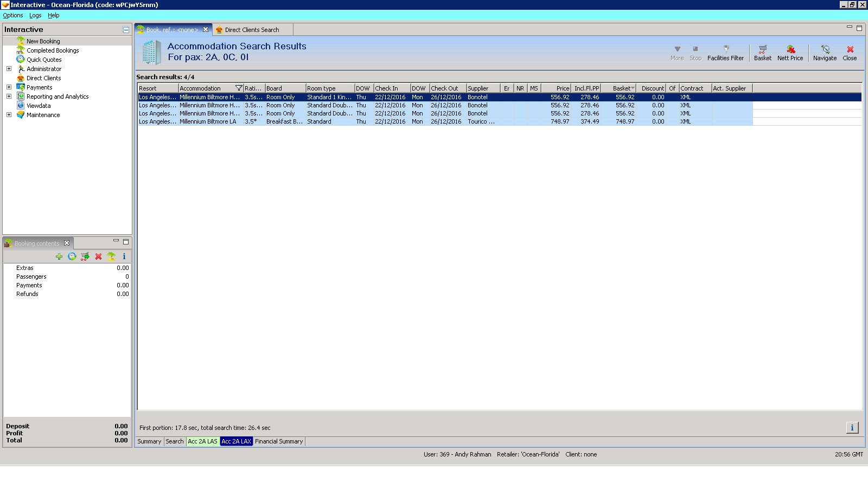Viewport: 868px width, 502px height.
Task: Select the Millennium Biltmore LA result row
Action: [500, 121]
